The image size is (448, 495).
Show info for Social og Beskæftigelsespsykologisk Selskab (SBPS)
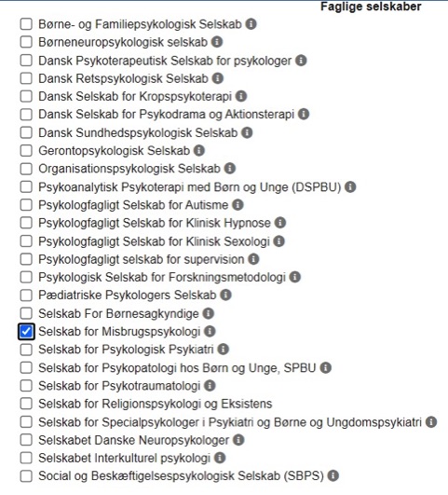(333, 475)
